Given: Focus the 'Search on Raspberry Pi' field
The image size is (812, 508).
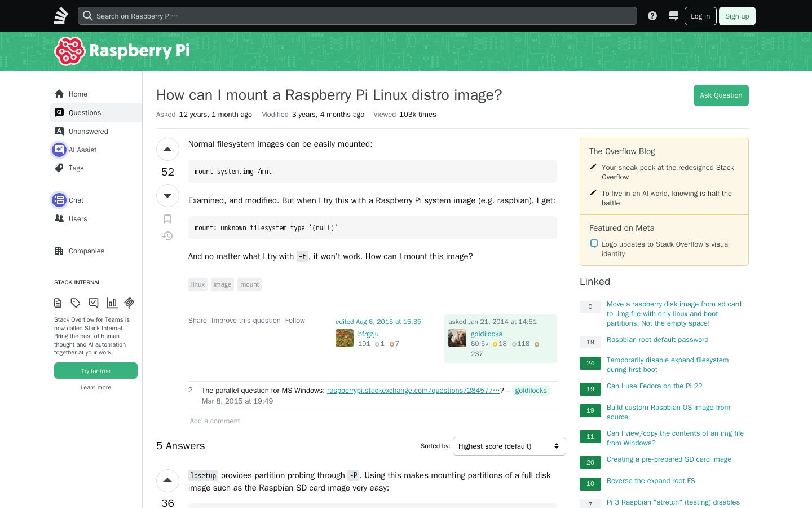Looking at the screenshot, I should pos(358,16).
